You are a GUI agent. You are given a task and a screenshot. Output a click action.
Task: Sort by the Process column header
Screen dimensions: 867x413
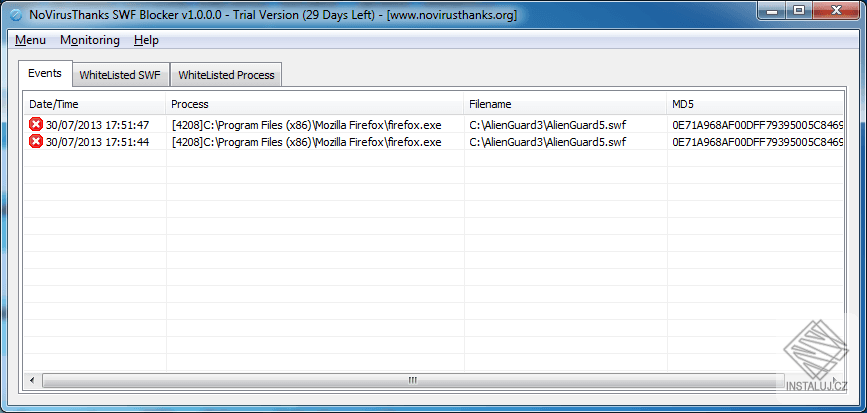(x=314, y=104)
